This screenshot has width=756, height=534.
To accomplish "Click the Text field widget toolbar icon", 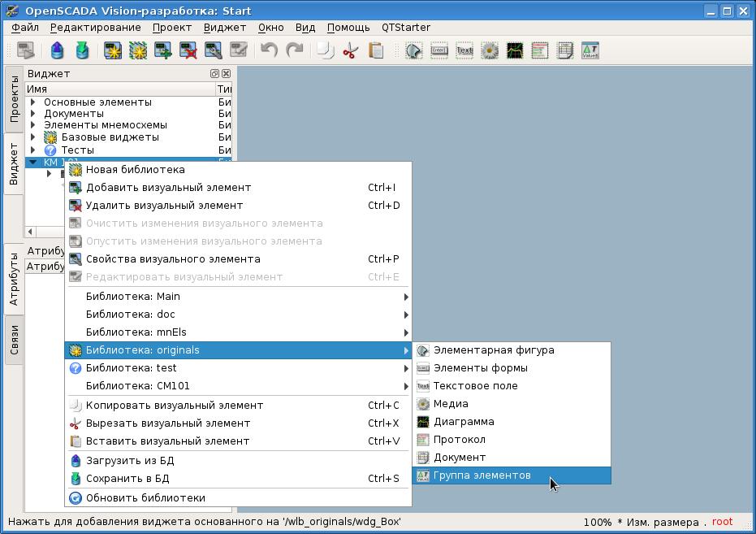I will 464,50.
